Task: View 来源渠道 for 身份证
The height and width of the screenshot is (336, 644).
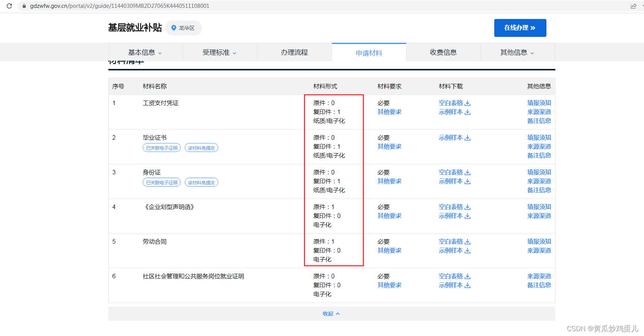Action: (x=539, y=181)
